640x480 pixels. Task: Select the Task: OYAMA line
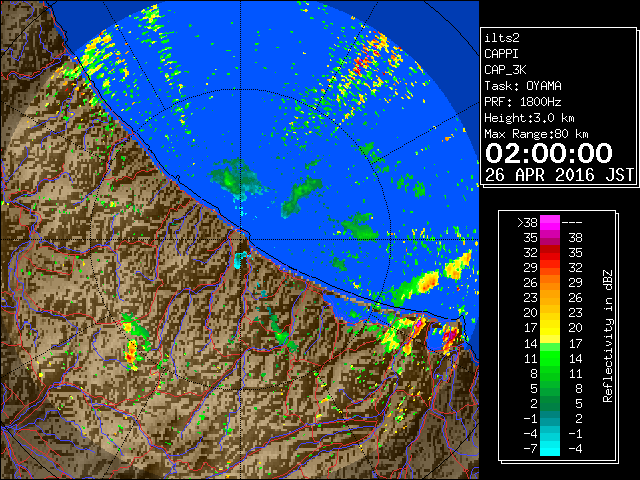(x=523, y=86)
